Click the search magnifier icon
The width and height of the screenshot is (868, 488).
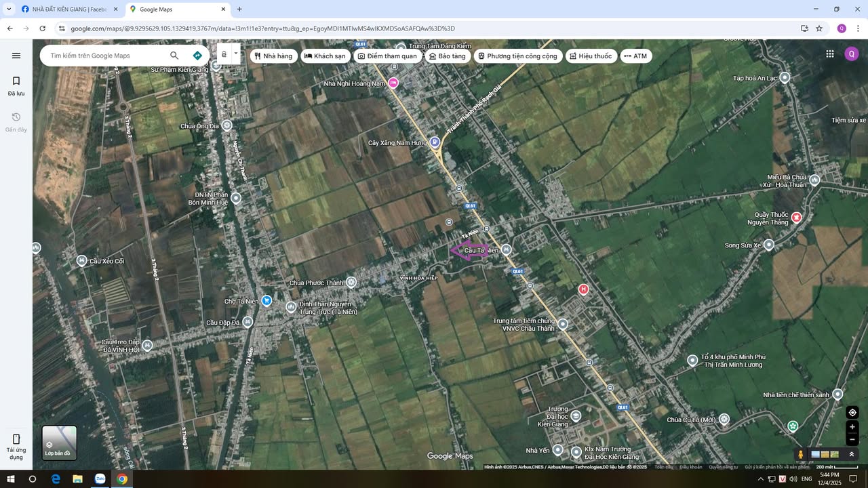point(174,56)
